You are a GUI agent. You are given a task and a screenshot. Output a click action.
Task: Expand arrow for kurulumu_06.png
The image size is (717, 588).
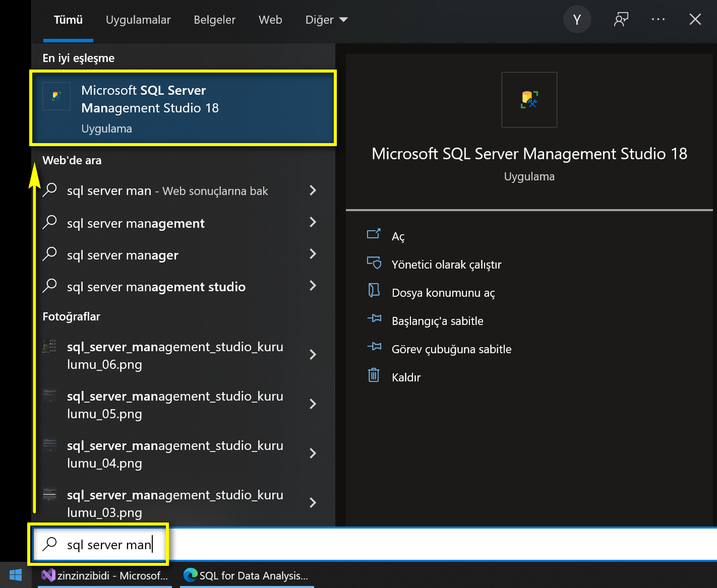pos(313,355)
